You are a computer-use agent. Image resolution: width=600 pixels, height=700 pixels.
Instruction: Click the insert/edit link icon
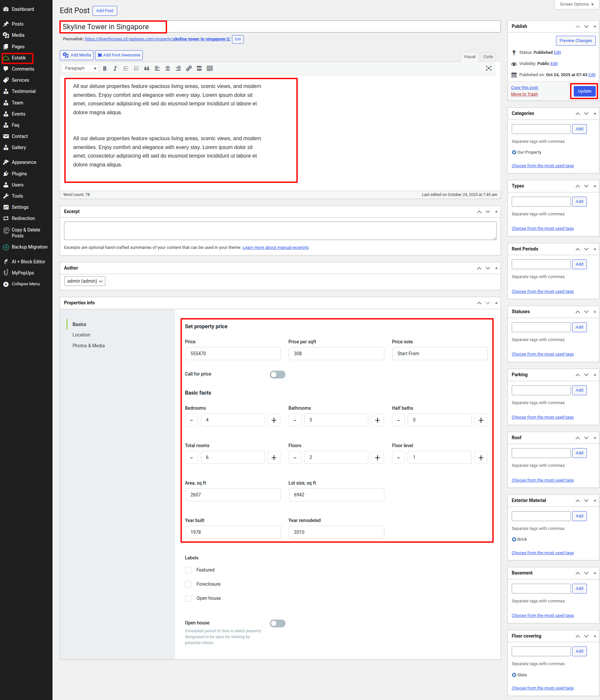tap(189, 68)
